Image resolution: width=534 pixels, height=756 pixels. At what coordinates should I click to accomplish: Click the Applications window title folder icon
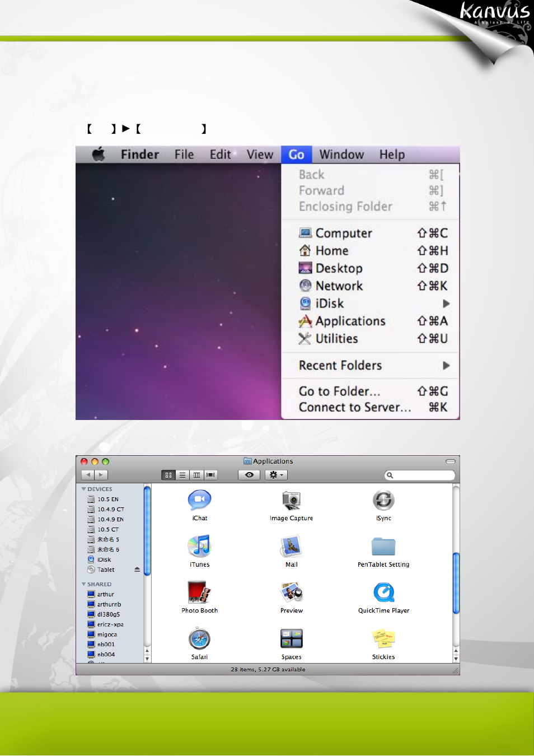click(247, 461)
